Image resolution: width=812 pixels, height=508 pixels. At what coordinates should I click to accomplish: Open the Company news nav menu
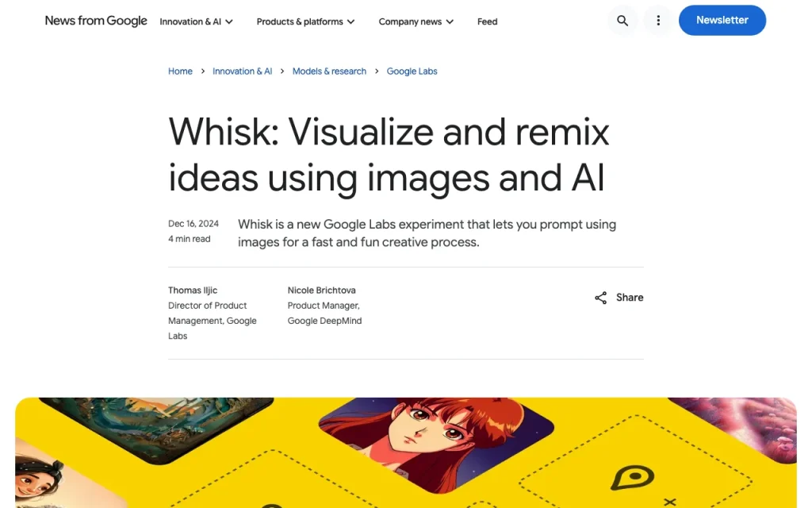(x=416, y=21)
